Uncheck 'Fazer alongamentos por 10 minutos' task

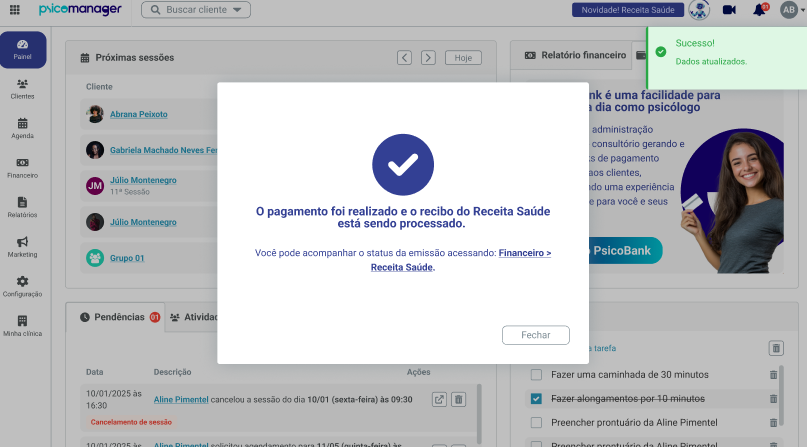(536, 399)
